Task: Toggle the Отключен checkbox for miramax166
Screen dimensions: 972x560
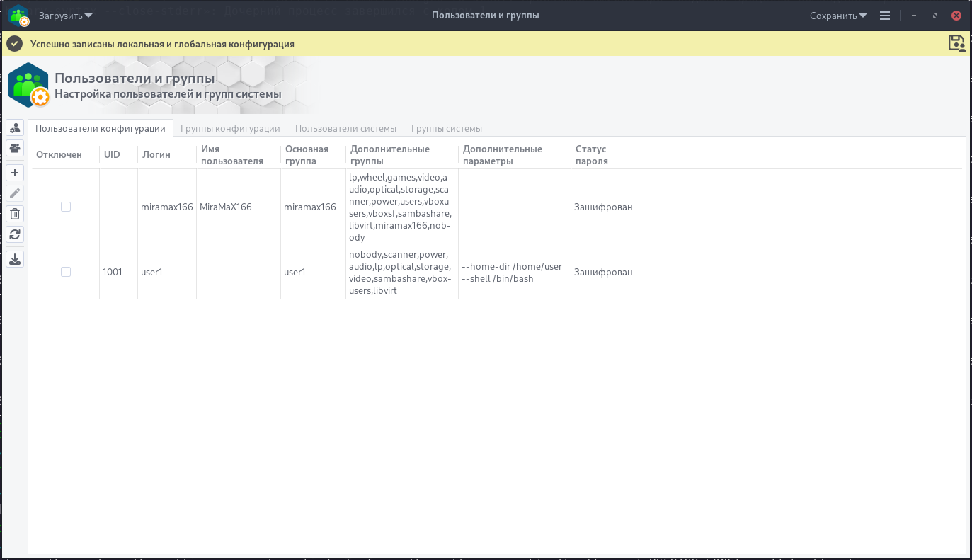Action: click(x=66, y=207)
